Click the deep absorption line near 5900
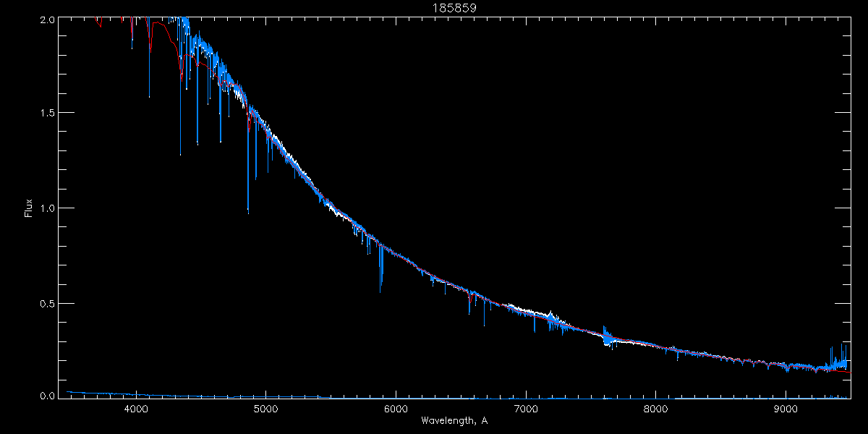The width and height of the screenshot is (868, 434). (380, 268)
